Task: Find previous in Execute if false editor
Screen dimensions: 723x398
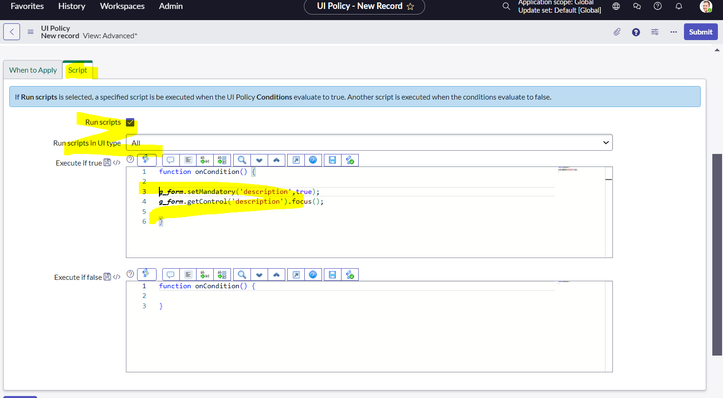Action: pos(276,274)
